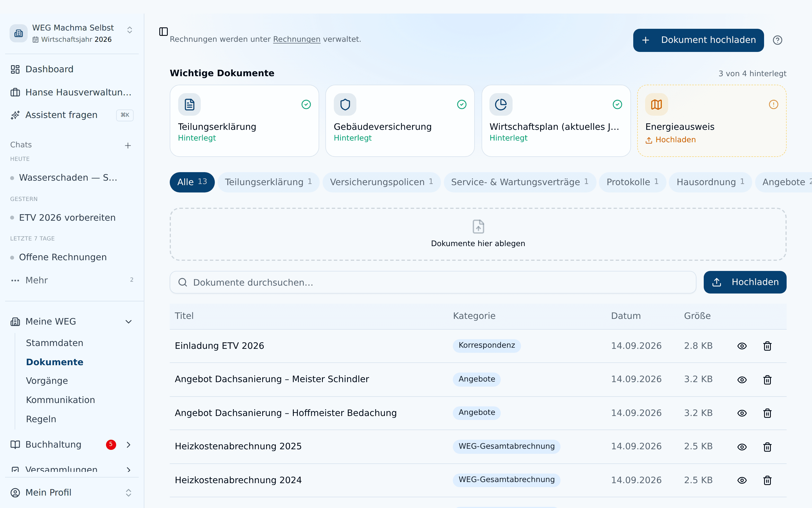812x508 pixels.
Task: Click the Gebäudeversicherung shield icon
Action: coord(345,104)
